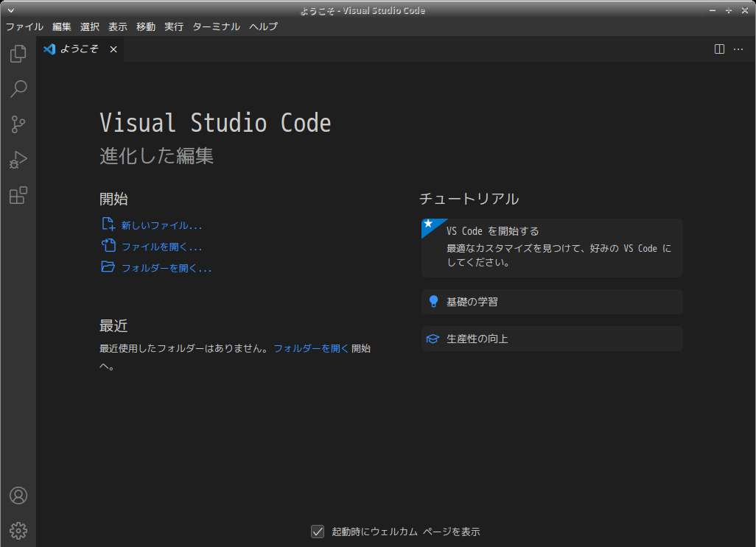This screenshot has width=756, height=547.
Task: Click the folder icon beside フォルダーを開く
Action: point(108,267)
